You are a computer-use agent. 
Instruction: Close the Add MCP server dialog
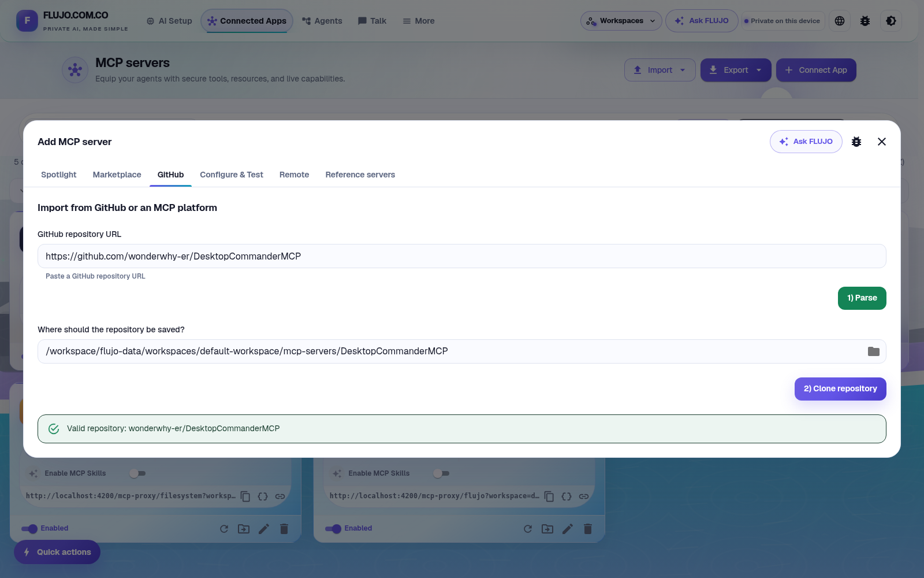(x=882, y=142)
